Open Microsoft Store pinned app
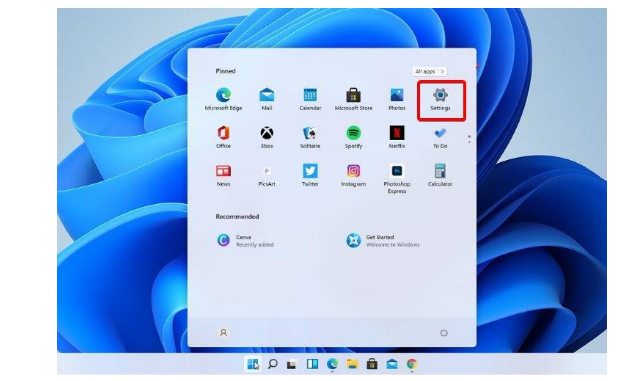Image resolution: width=641 pixels, height=381 pixels. [353, 99]
